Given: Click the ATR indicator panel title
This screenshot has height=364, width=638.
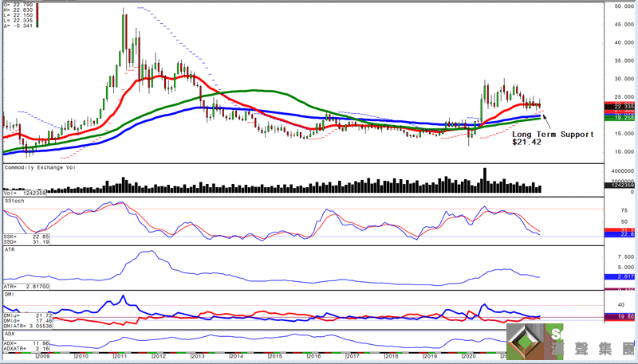Looking at the screenshot, I should [10, 249].
